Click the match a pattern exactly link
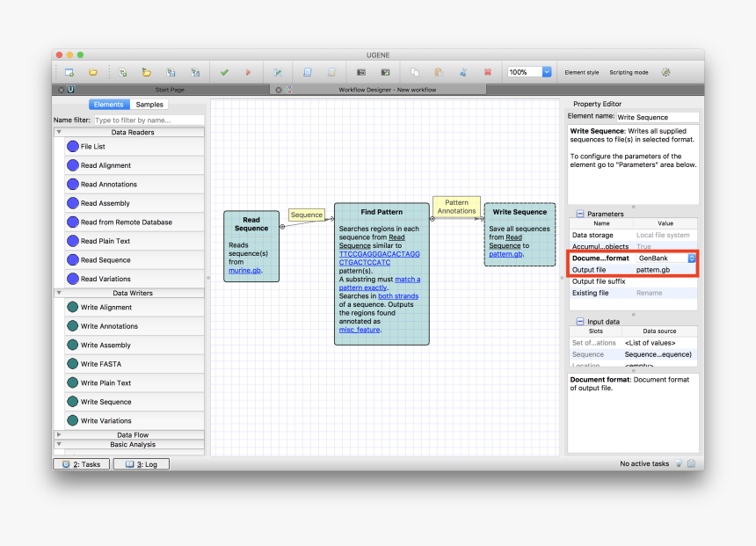 380,283
